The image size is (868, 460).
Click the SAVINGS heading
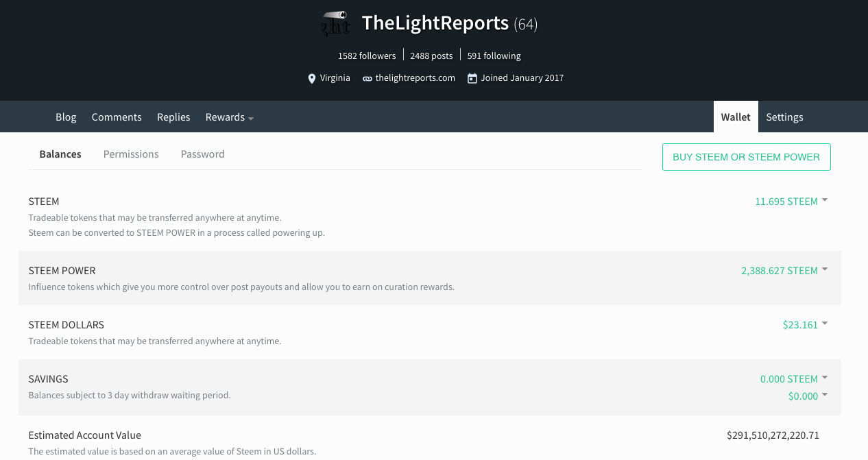pos(48,379)
